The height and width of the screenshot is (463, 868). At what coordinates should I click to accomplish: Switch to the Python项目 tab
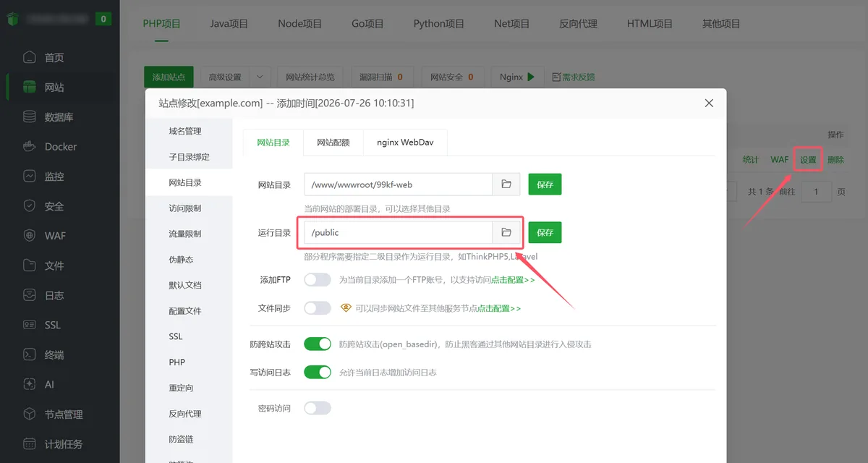[x=439, y=23]
